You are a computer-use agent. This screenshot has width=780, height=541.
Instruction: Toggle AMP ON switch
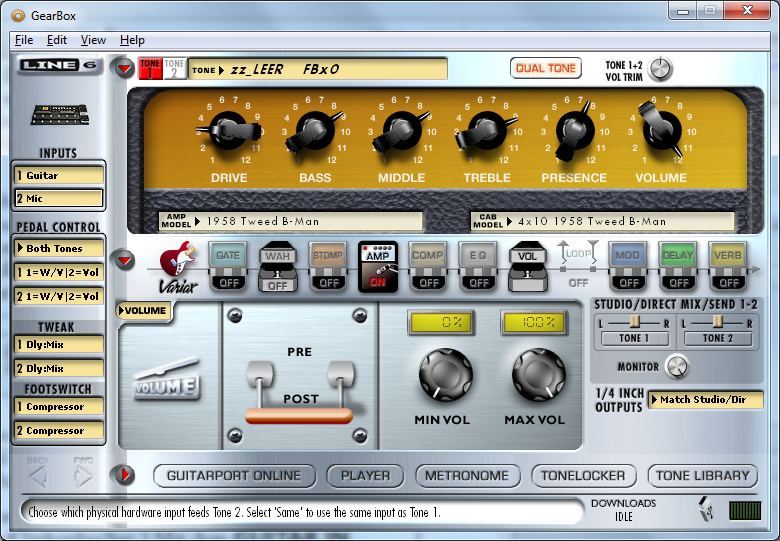point(378,282)
